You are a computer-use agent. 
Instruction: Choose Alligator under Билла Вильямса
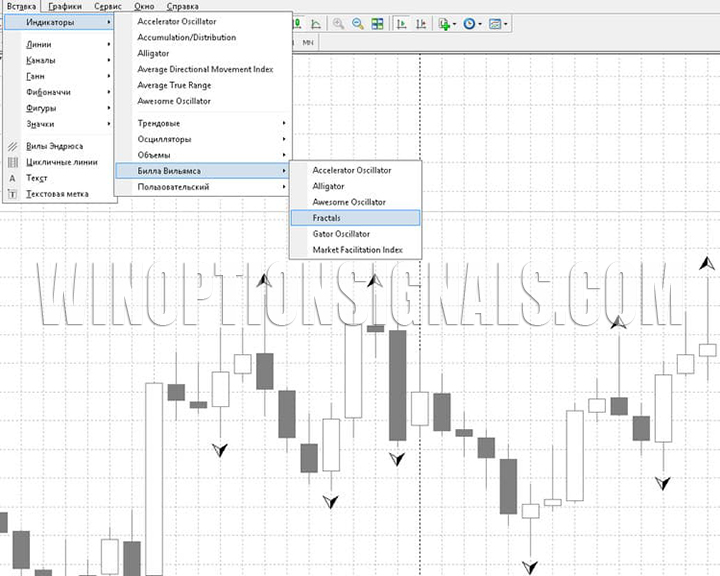pyautogui.click(x=355, y=186)
